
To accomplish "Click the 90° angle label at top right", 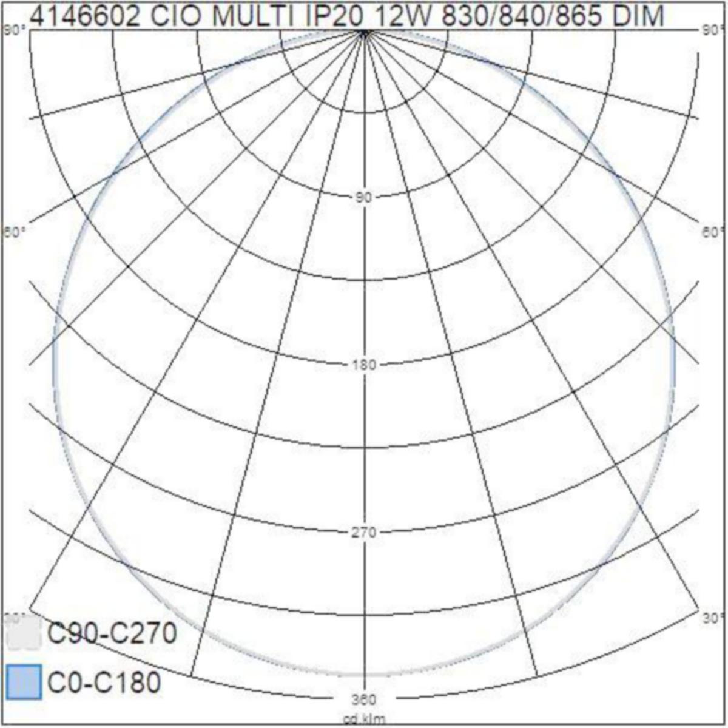I will 714,32.
